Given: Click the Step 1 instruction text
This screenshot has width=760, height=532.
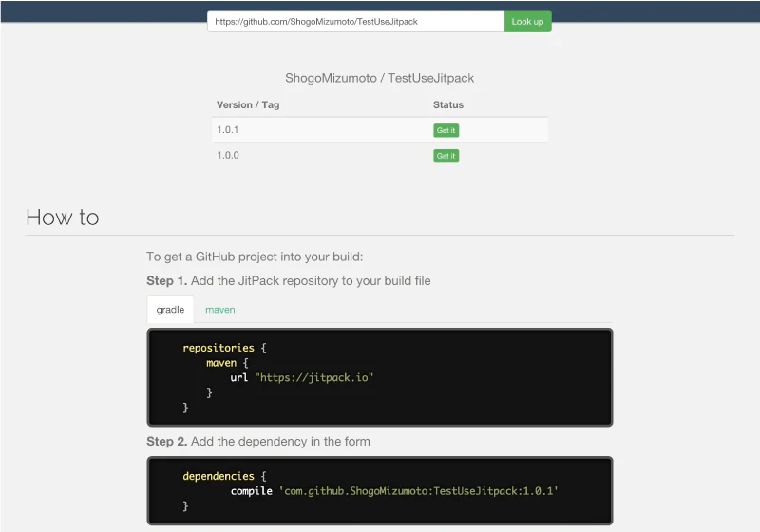Looking at the screenshot, I should point(289,281).
